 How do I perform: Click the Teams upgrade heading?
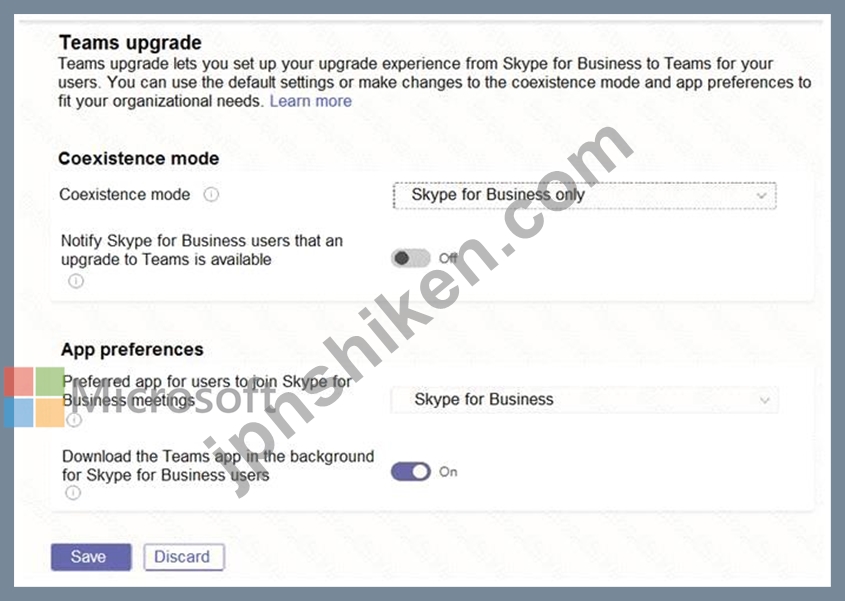point(130,43)
